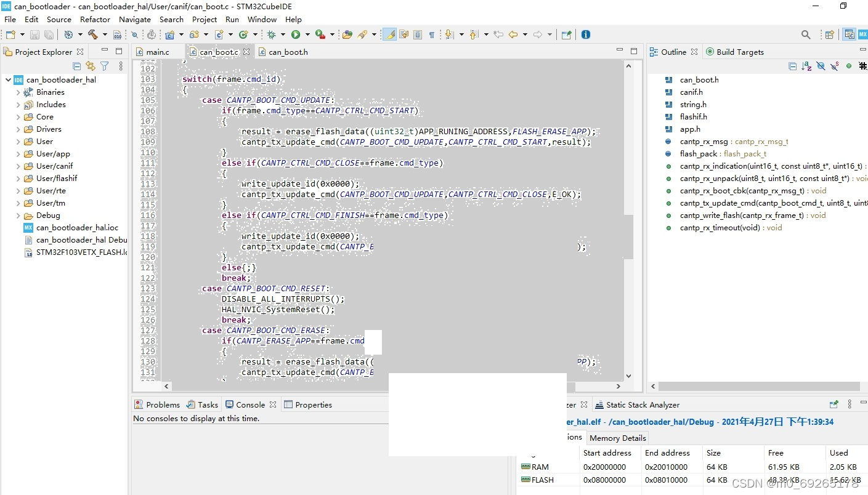This screenshot has height=495, width=868.
Task: Click the blue Information icon in toolbar
Action: [586, 34]
